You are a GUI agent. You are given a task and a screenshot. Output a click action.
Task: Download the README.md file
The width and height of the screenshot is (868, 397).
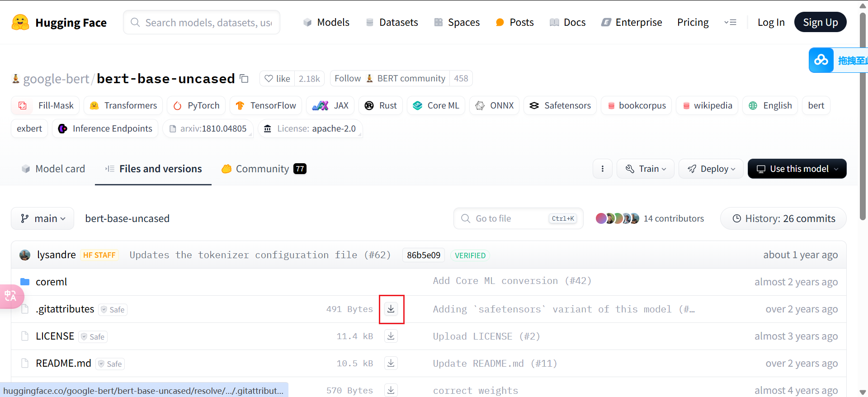click(391, 363)
